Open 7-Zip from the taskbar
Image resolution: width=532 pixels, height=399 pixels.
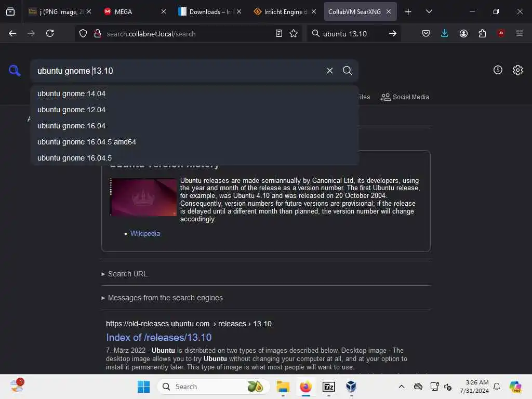(328, 387)
